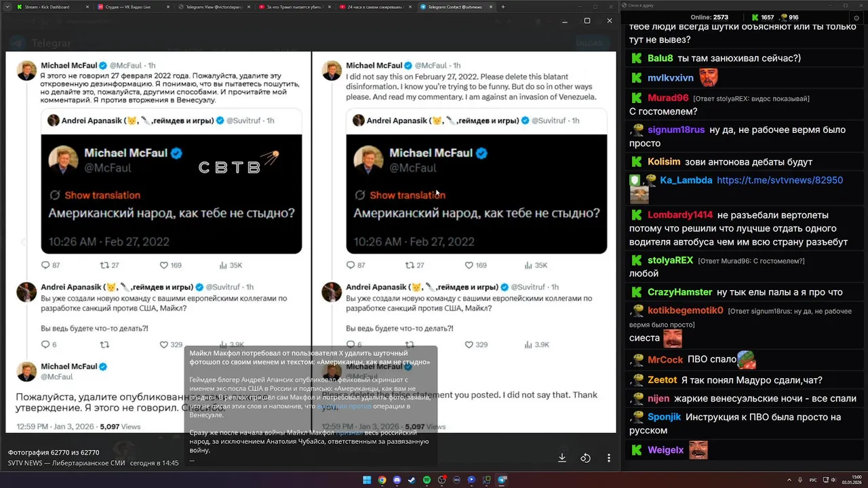This screenshot has width=868, height=488.
Task: Click the microphone tray icon
Action: (x=801, y=480)
